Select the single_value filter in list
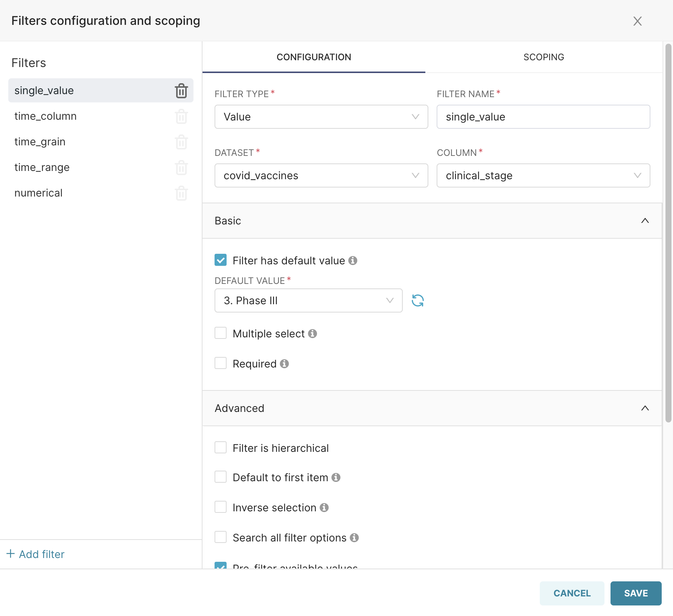This screenshot has height=616, width=673. [100, 90]
